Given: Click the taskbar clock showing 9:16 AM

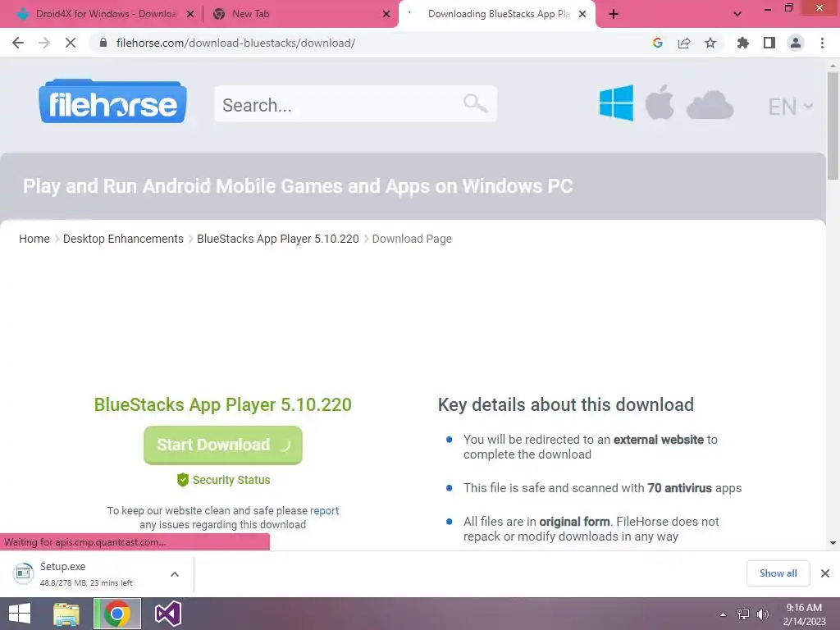Looking at the screenshot, I should tap(804, 614).
